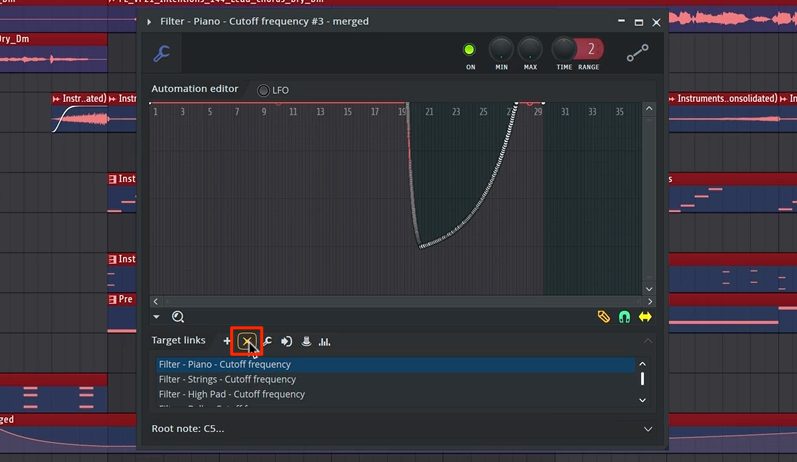The height and width of the screenshot is (462, 797).
Task: Click the stamp icon in Target links
Action: click(x=306, y=341)
